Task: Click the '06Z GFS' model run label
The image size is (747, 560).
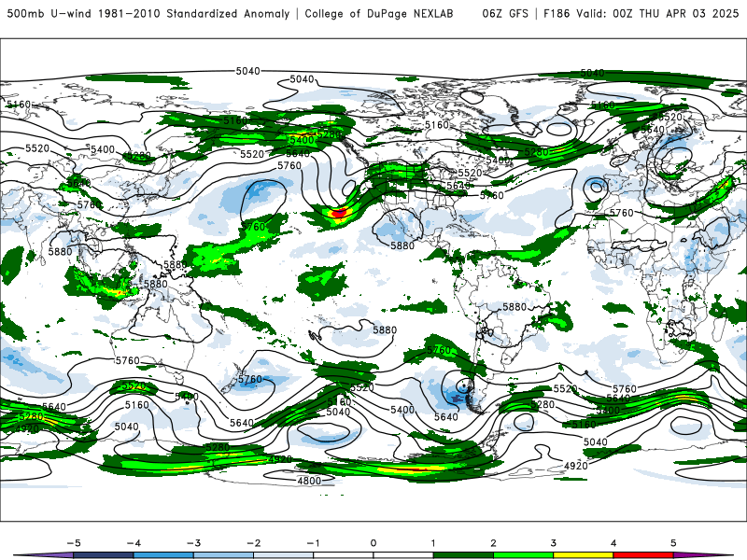Action: click(505, 14)
